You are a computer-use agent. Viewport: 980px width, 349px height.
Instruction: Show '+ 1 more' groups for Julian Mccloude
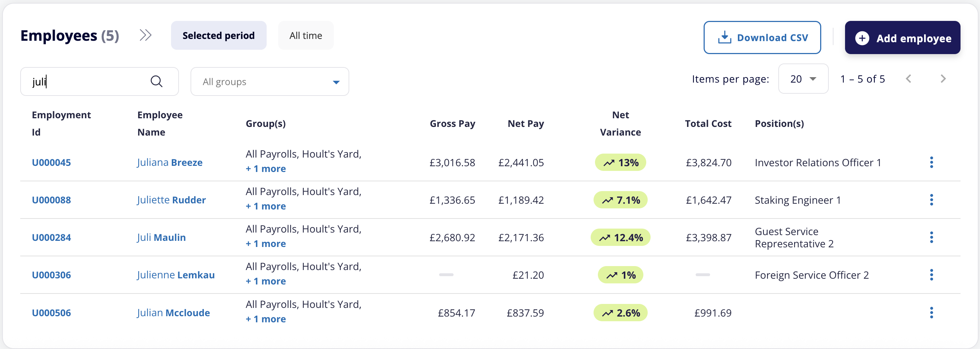coord(266,319)
